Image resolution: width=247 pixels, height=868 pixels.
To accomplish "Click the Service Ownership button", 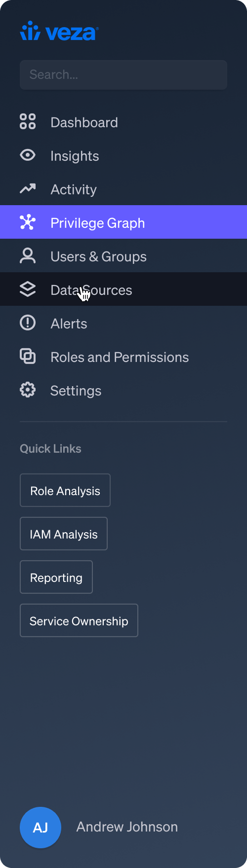I will (79, 620).
